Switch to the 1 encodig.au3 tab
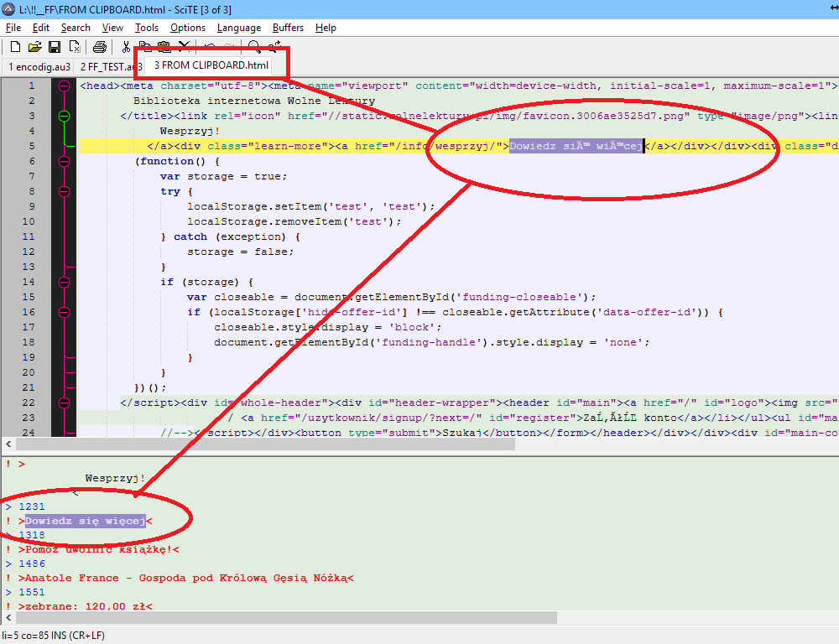 coord(39,67)
